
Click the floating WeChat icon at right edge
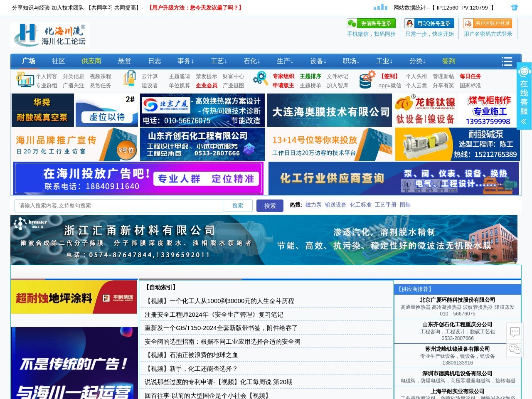(x=515, y=349)
